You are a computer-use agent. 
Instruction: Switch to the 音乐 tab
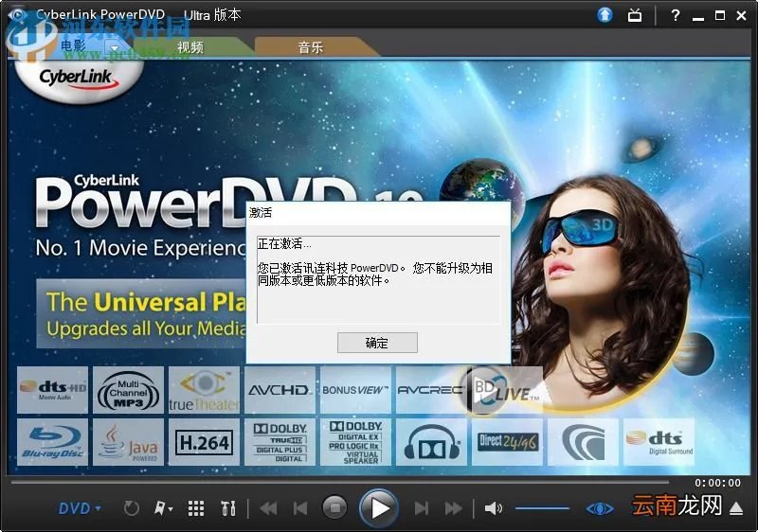pyautogui.click(x=311, y=47)
